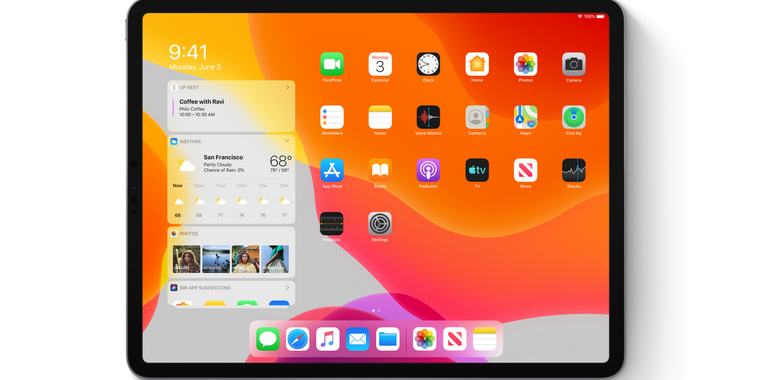760x380 pixels.
Task: Open Mail from the dock
Action: click(358, 339)
